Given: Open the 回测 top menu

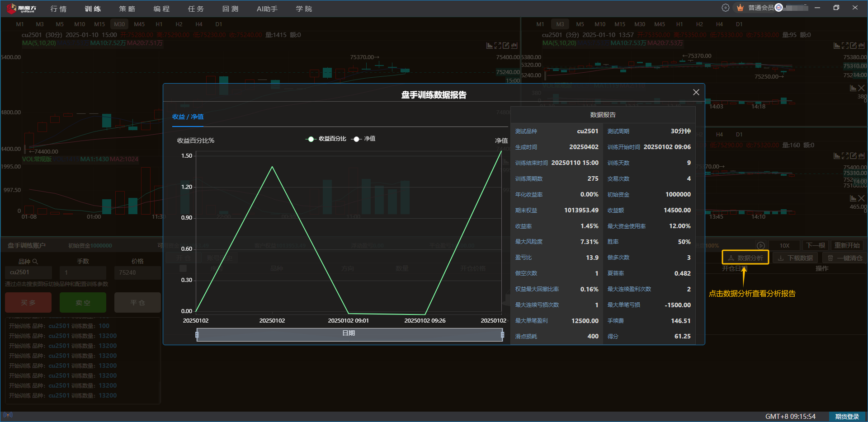Looking at the screenshot, I should tap(230, 9).
